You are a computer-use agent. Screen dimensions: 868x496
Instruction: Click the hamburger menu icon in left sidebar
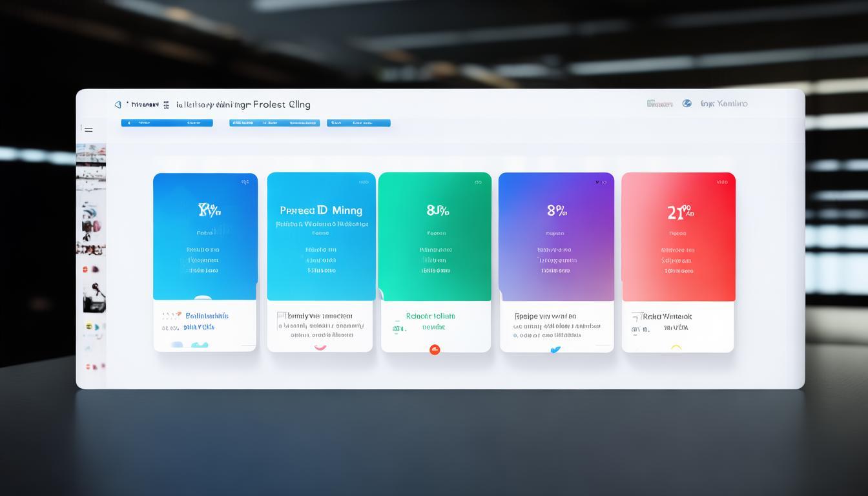[88, 130]
